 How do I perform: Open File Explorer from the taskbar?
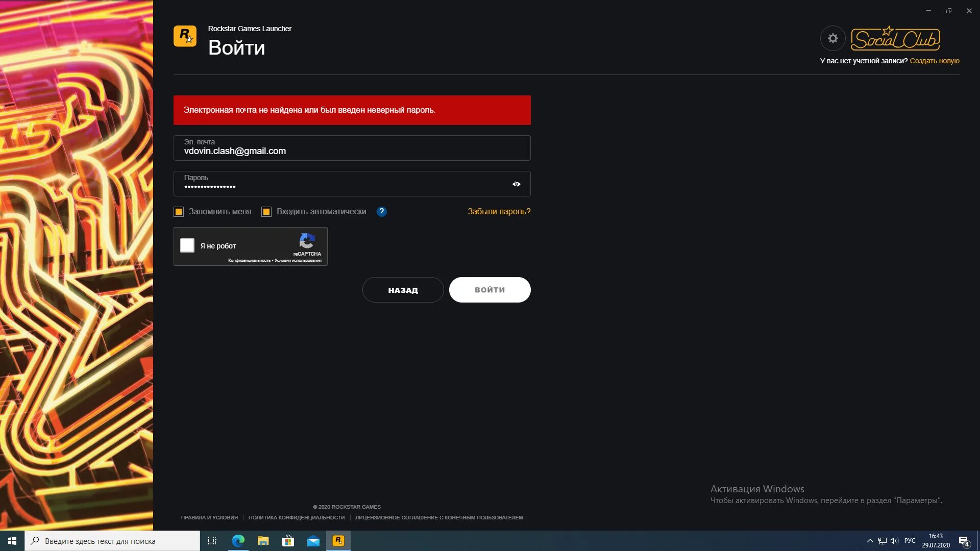pos(263,541)
